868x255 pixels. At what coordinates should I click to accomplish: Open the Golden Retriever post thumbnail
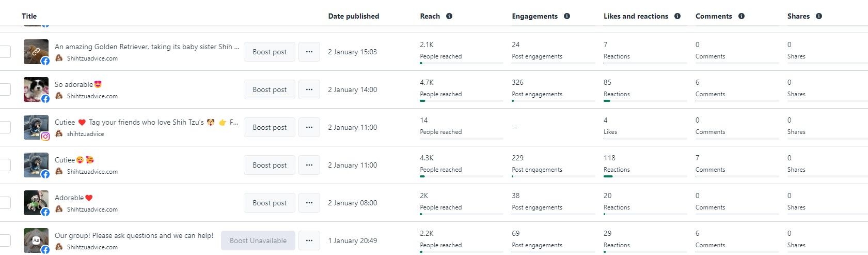point(36,51)
